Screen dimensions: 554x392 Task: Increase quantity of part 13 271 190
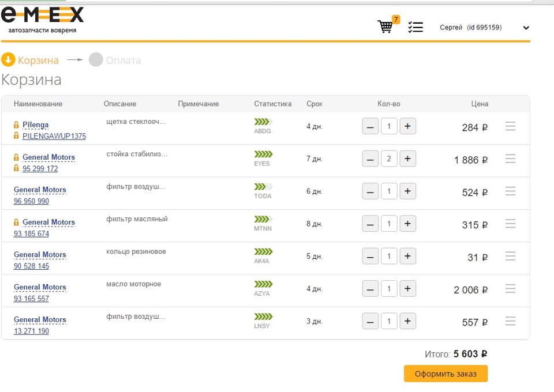407,321
